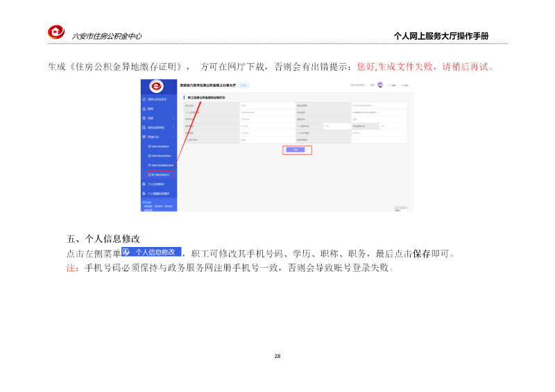Click the red 注： note label
The width and height of the screenshot is (555, 392).
[x=73, y=268]
